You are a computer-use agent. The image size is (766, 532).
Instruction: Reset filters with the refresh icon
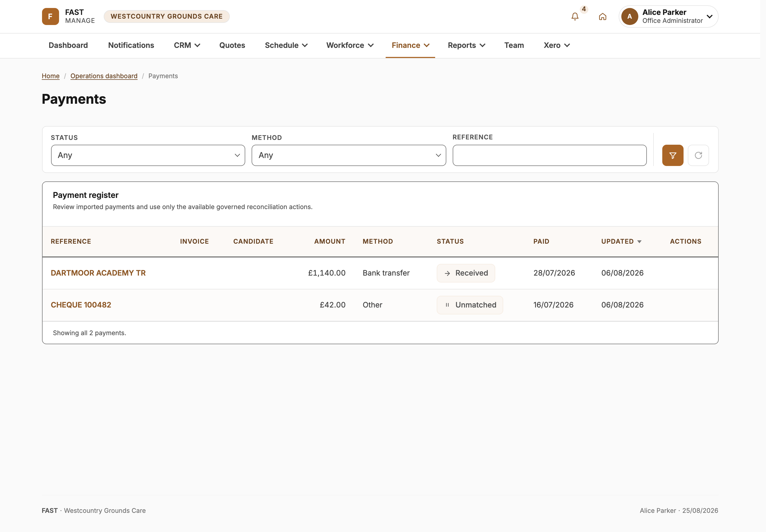point(698,155)
